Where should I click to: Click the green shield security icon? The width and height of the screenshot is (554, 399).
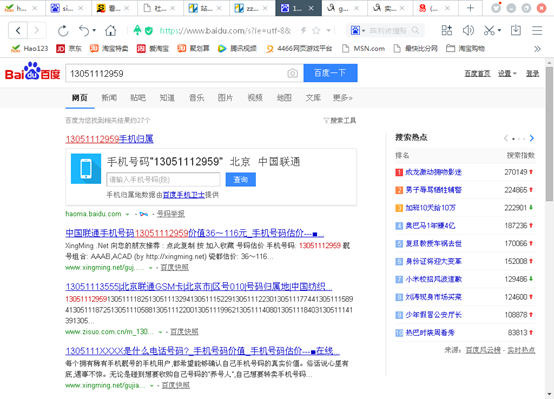149,31
